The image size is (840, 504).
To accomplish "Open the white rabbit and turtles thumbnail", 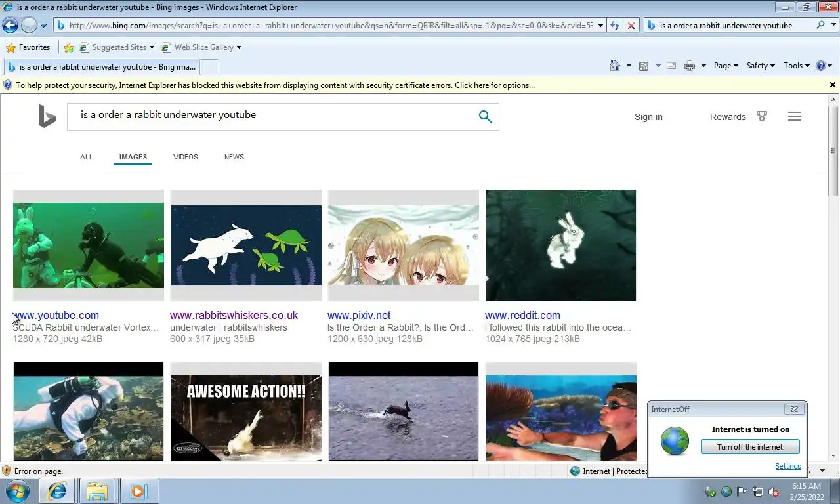I will pos(246,245).
